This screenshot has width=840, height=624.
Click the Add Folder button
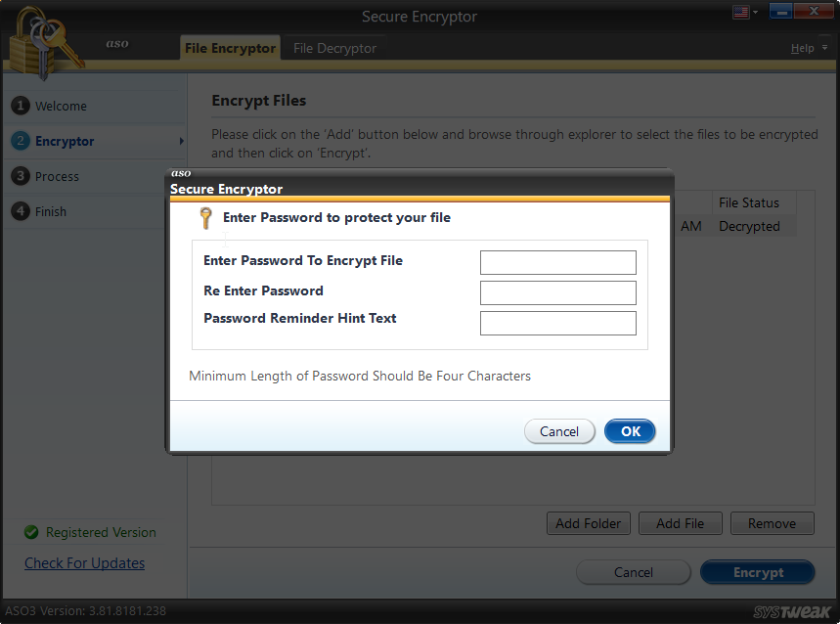tap(588, 522)
